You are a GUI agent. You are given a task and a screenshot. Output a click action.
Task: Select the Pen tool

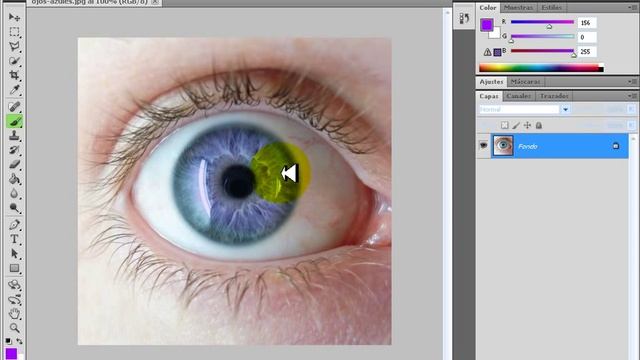pyautogui.click(x=14, y=225)
